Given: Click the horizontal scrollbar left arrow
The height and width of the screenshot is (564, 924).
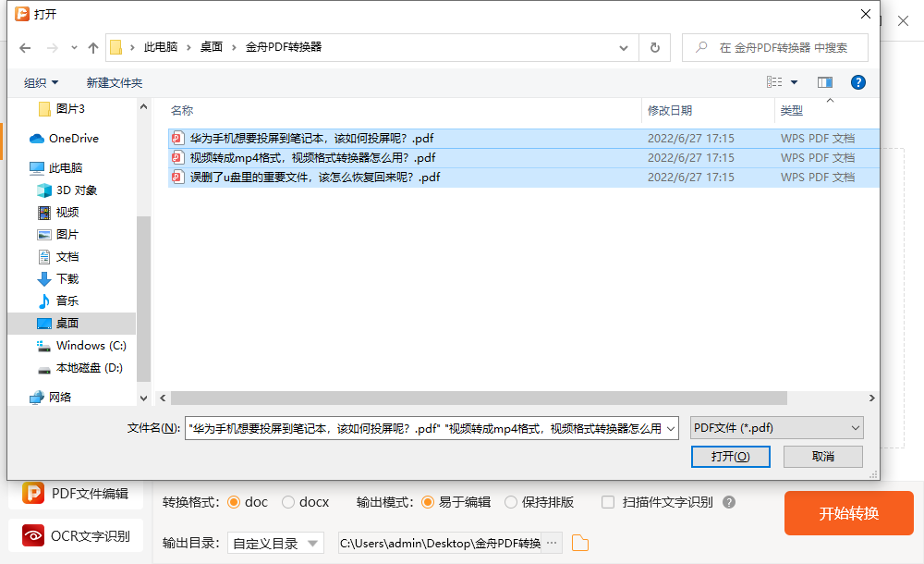Looking at the screenshot, I should 163,398.
